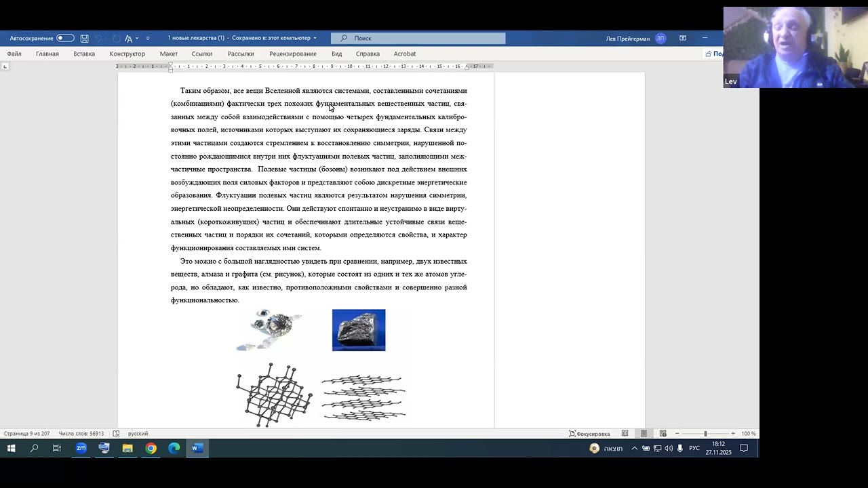Open Zoom app from the taskbar

81,448
